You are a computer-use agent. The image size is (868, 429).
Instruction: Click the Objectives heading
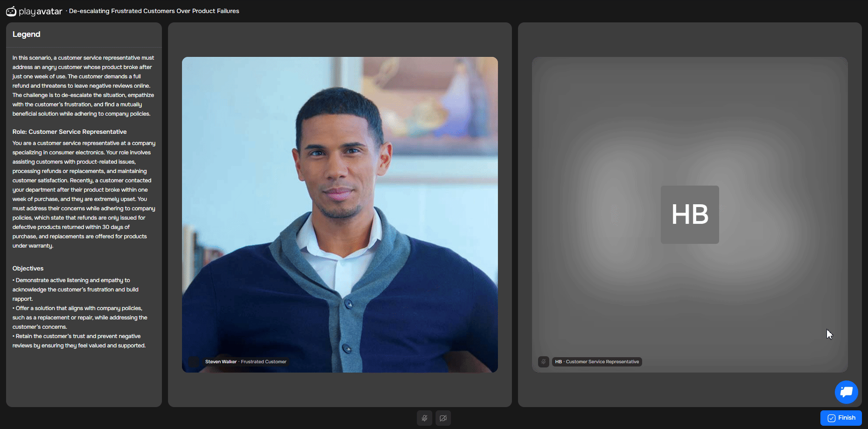28,269
